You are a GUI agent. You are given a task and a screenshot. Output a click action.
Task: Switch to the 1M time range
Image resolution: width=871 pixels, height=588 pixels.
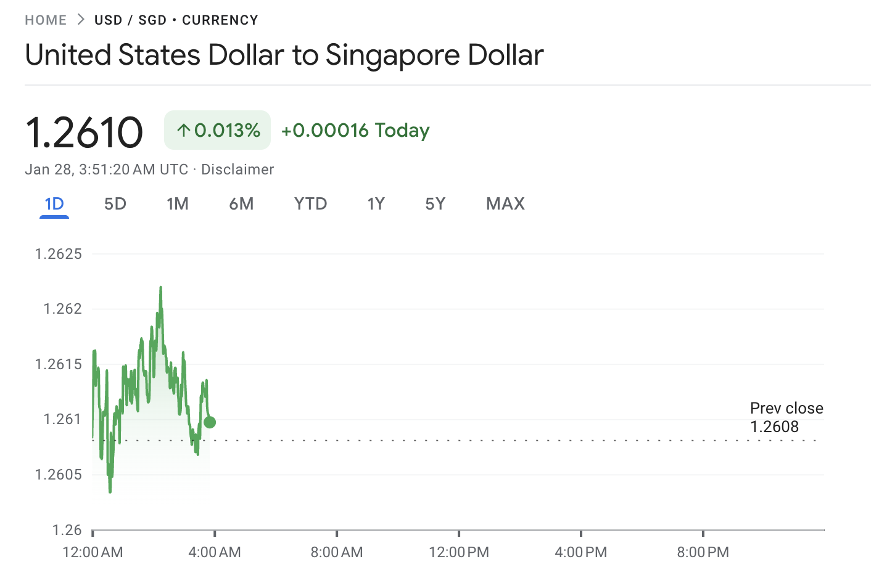pyautogui.click(x=178, y=203)
